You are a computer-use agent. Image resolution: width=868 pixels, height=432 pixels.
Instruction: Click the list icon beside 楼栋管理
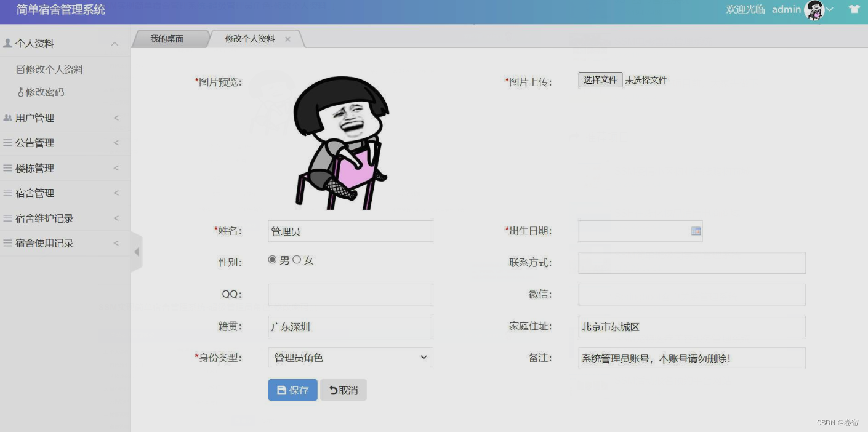click(x=8, y=168)
